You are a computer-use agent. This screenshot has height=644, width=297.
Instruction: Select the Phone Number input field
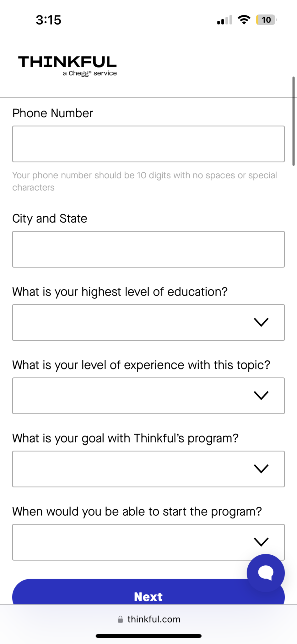[148, 144]
